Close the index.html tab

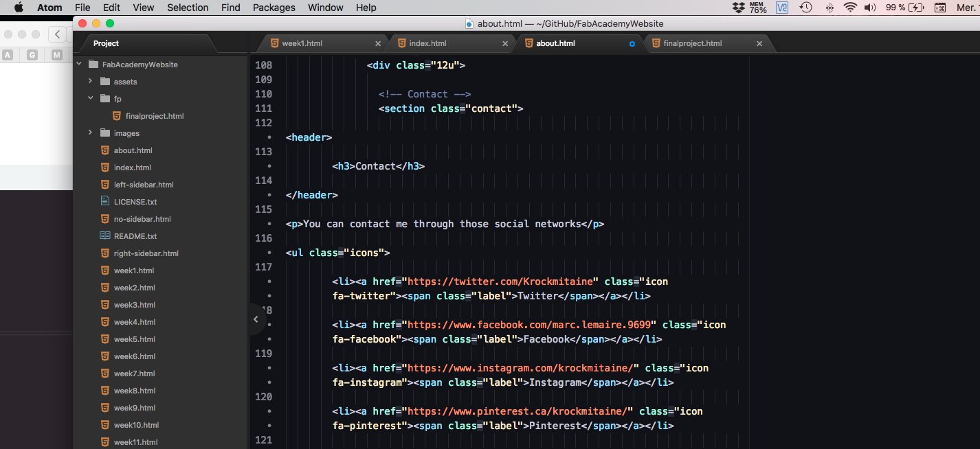coord(505,43)
